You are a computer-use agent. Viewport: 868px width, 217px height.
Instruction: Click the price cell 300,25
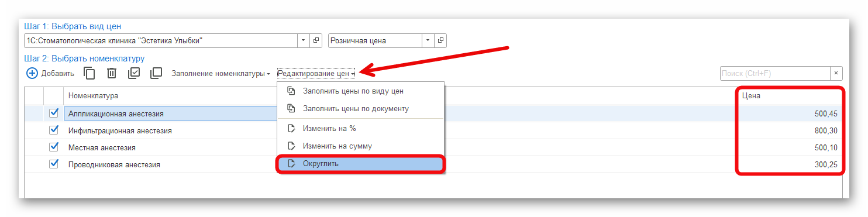coord(790,164)
